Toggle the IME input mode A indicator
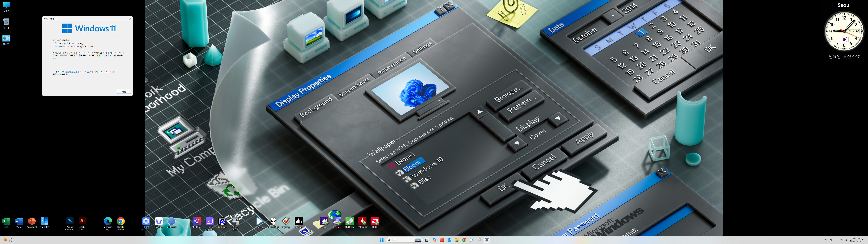This screenshot has width=868, height=244. click(836, 240)
